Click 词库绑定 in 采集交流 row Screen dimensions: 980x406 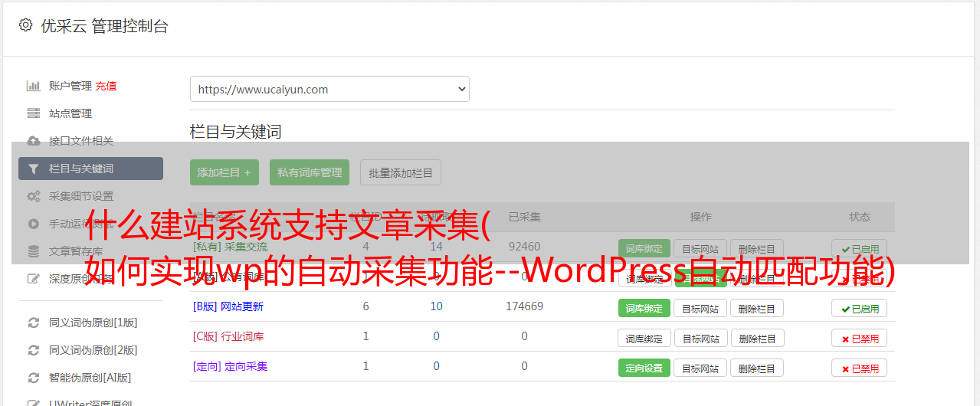[x=644, y=248]
